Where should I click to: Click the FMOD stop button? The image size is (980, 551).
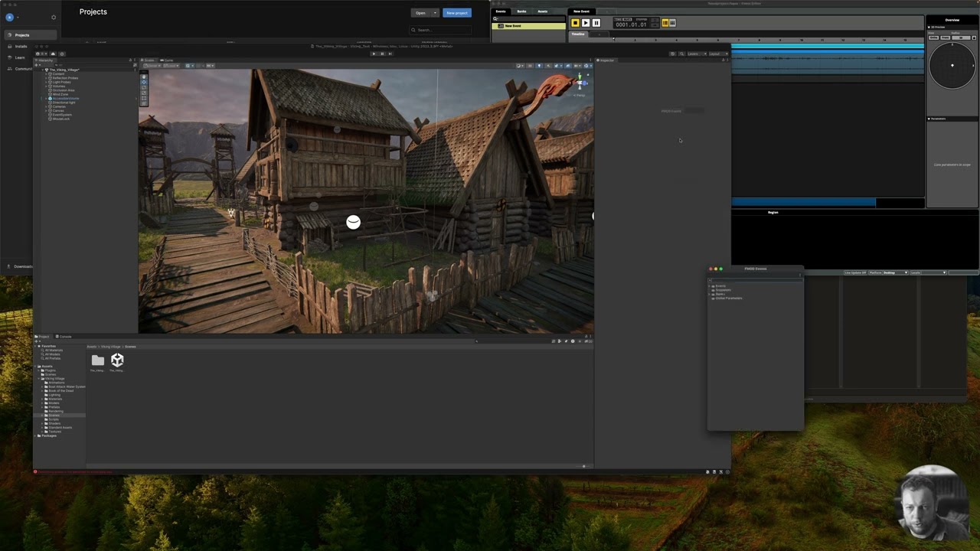575,23
